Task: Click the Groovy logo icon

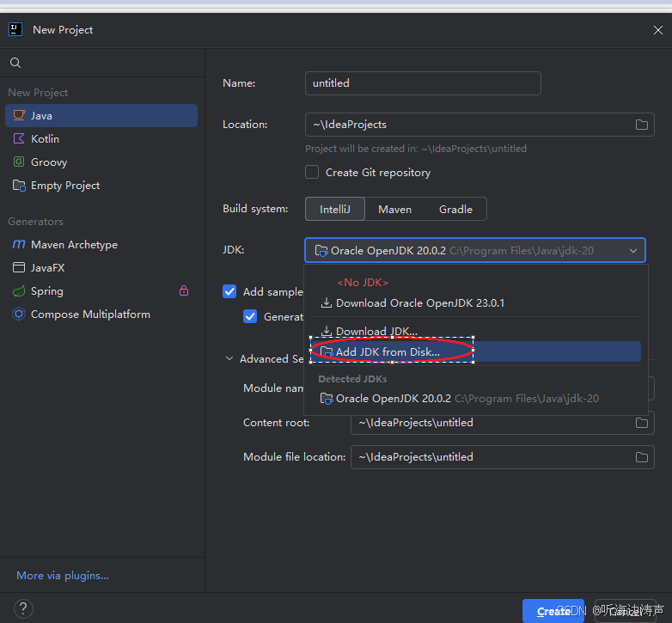Action: click(19, 162)
